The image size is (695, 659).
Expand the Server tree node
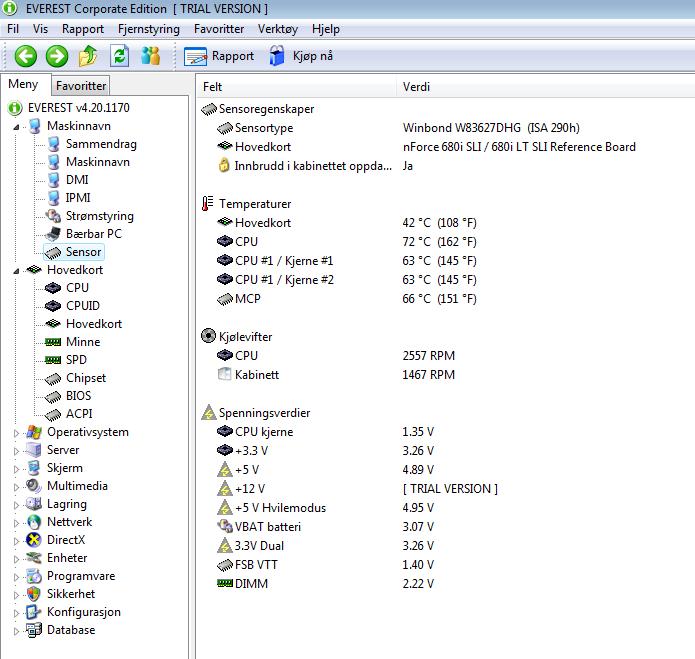tap(16, 451)
